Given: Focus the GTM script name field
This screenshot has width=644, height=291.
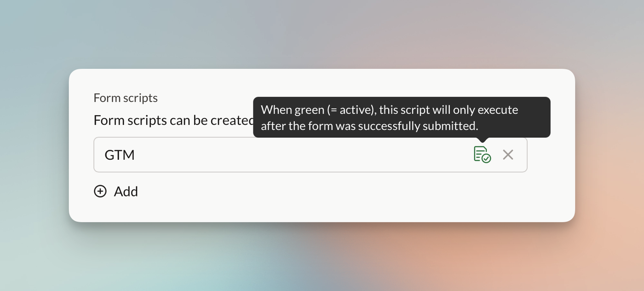Looking at the screenshot, I should pyautogui.click(x=276, y=155).
